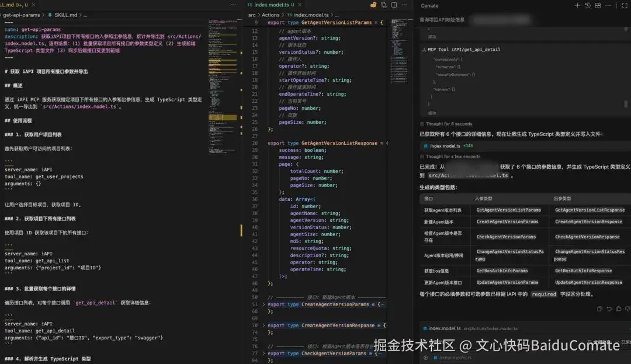Expand folded CreateAgentVersionParams type at line 51
The image size is (631, 364).
click(x=264, y=304)
